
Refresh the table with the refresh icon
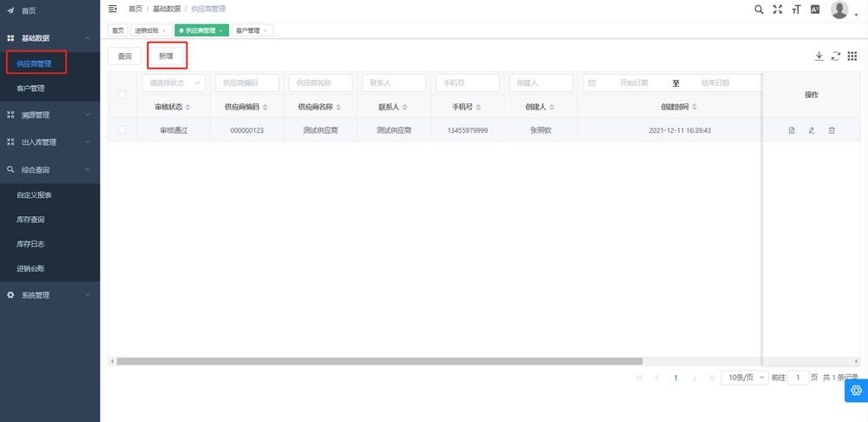click(835, 56)
